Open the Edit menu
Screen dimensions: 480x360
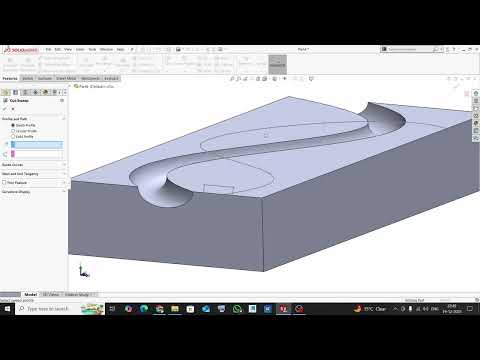click(58, 49)
